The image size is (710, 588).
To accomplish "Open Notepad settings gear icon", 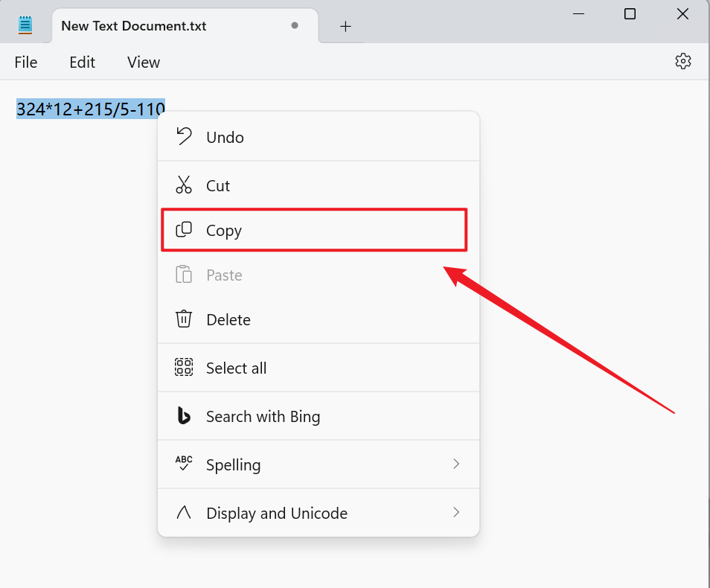I will [x=683, y=62].
